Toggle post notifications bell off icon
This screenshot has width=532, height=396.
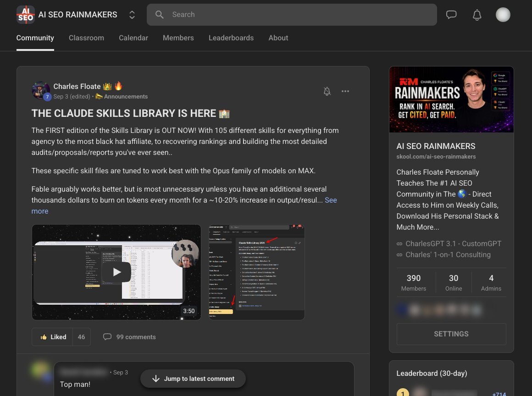pyautogui.click(x=327, y=91)
